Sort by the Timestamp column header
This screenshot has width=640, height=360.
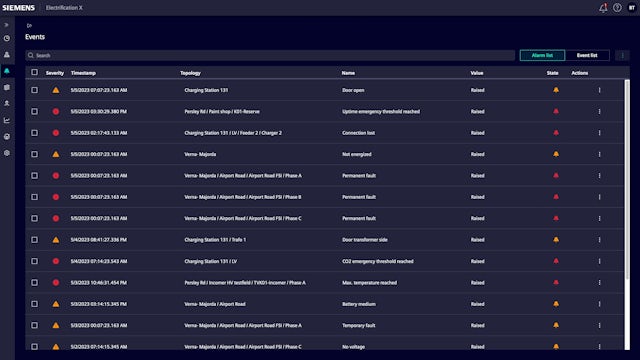(x=83, y=73)
